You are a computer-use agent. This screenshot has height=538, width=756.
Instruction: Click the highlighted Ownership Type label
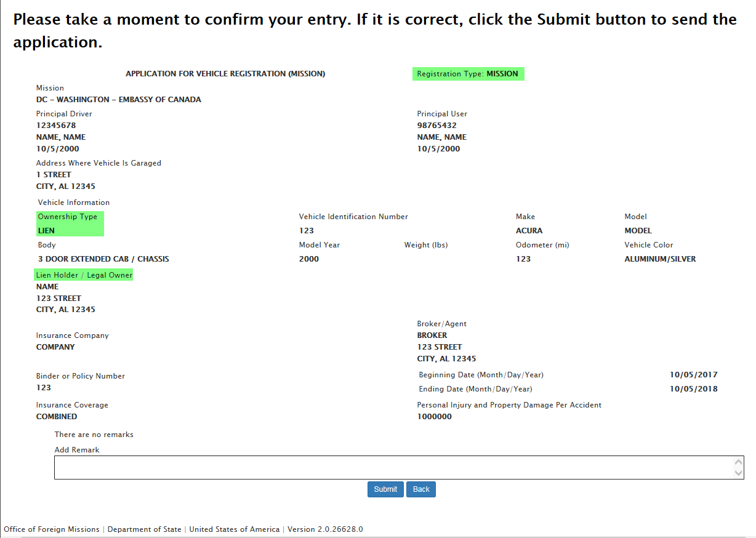[68, 217]
